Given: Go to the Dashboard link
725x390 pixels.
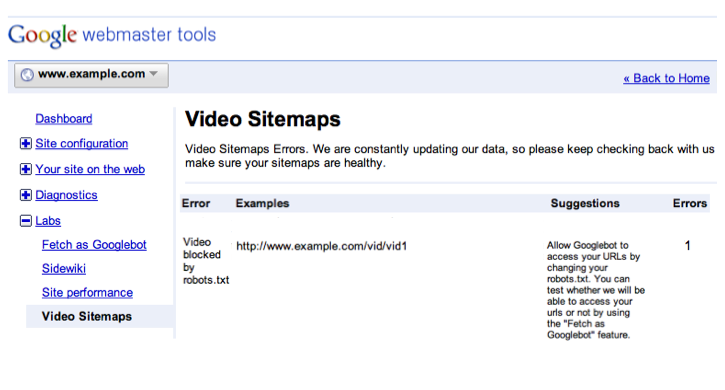Looking at the screenshot, I should click(64, 119).
